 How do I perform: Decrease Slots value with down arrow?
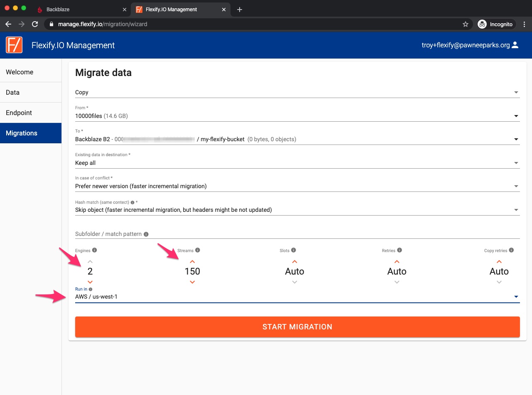294,282
